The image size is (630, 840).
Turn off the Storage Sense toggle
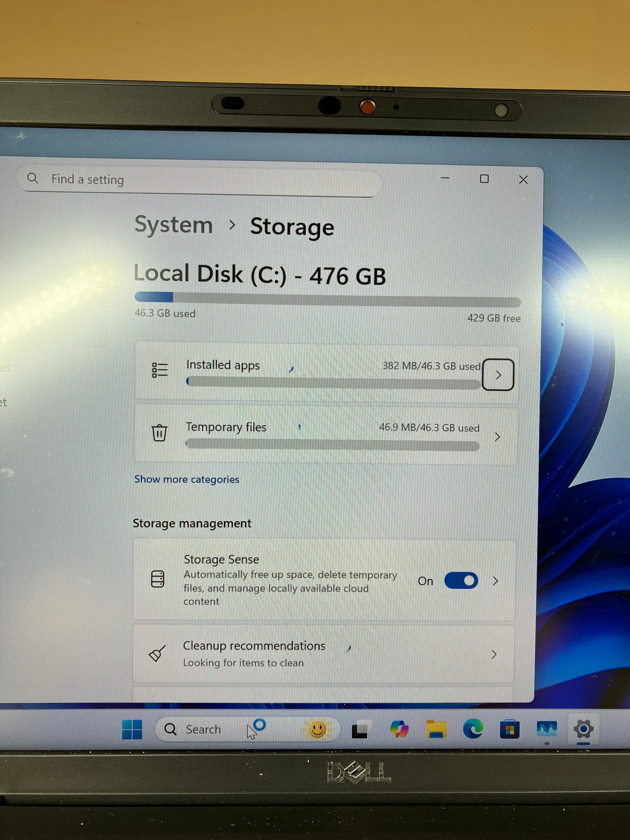coord(461,581)
